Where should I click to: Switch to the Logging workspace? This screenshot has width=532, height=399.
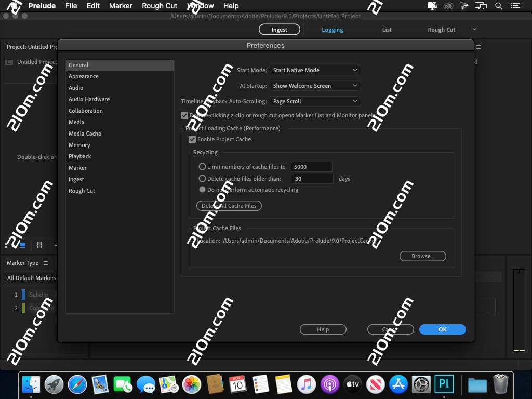coord(332,30)
